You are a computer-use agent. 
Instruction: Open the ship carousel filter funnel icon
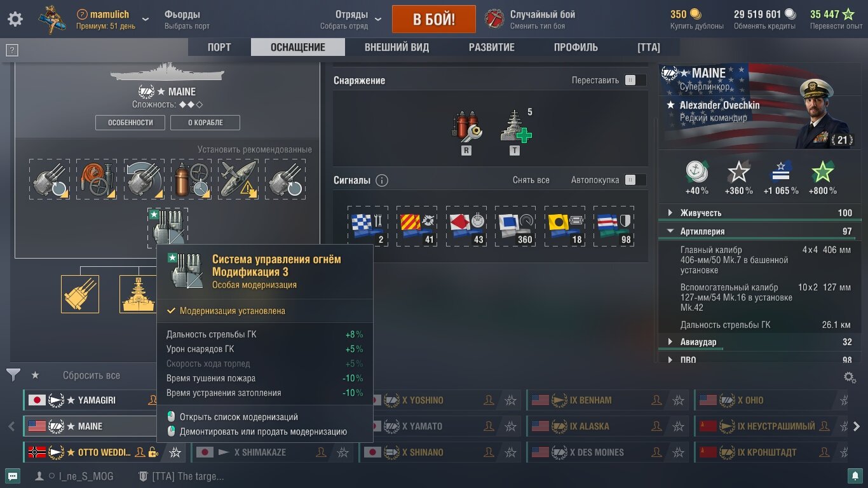[13, 375]
